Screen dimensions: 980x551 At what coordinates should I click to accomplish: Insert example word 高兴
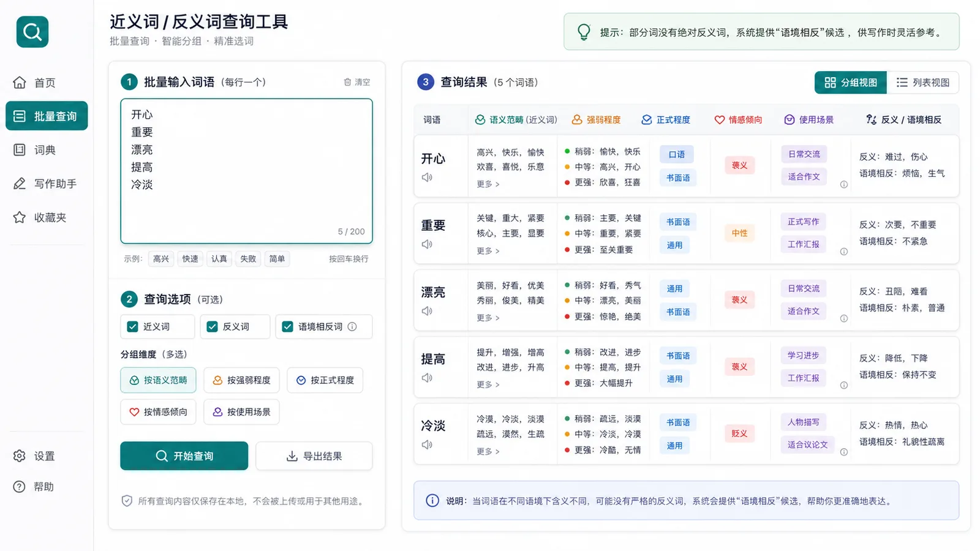point(161,259)
